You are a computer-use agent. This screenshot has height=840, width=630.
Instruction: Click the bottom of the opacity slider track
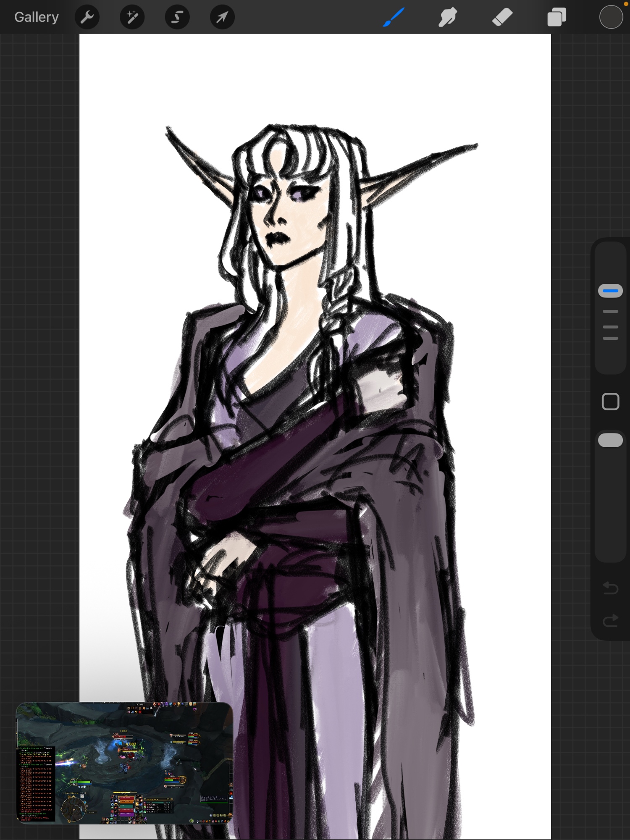pos(610,554)
